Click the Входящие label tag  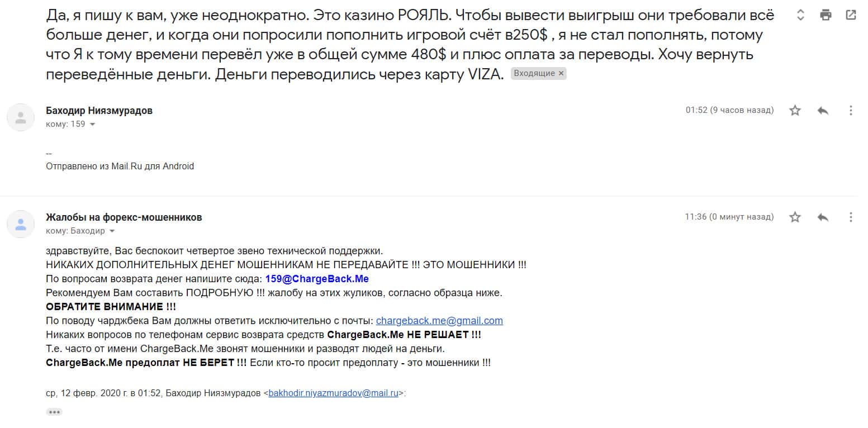pos(534,74)
